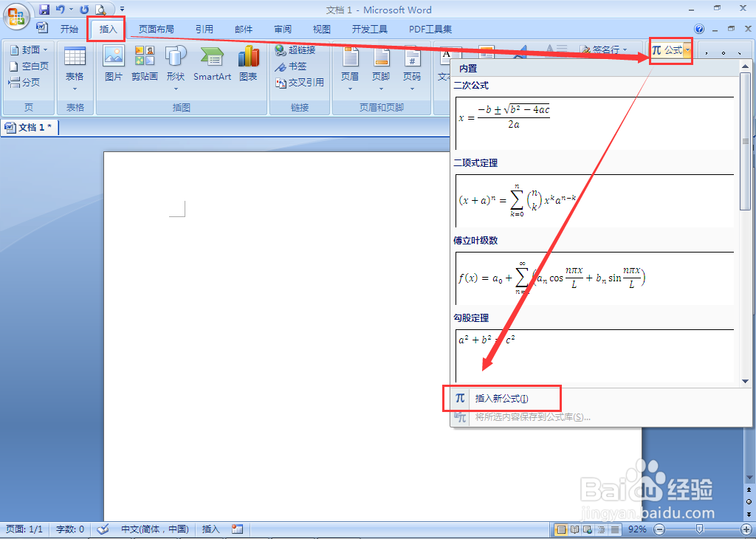Viewport: 756px width, 539px height.
Task: Collapse the 公式 dropdown arrow
Action: tap(687, 50)
